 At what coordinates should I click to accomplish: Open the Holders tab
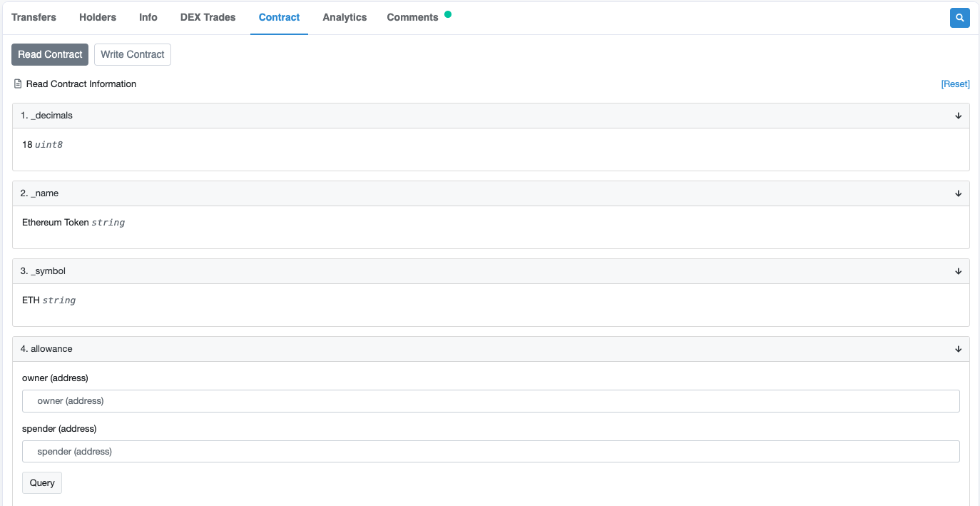[98, 17]
